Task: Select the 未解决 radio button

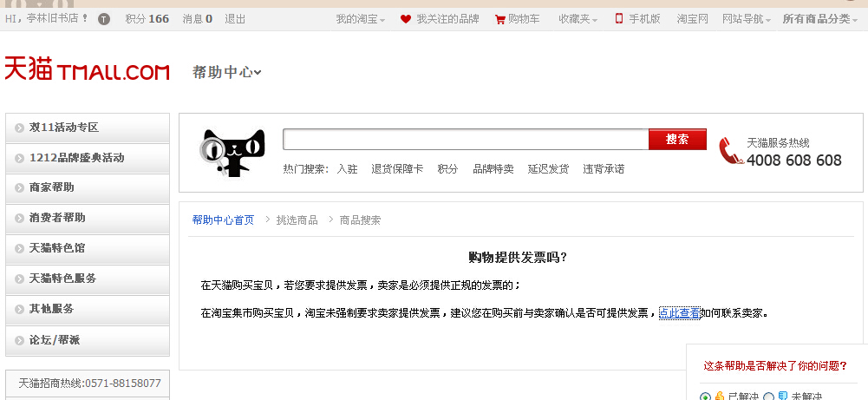Action: click(769, 397)
